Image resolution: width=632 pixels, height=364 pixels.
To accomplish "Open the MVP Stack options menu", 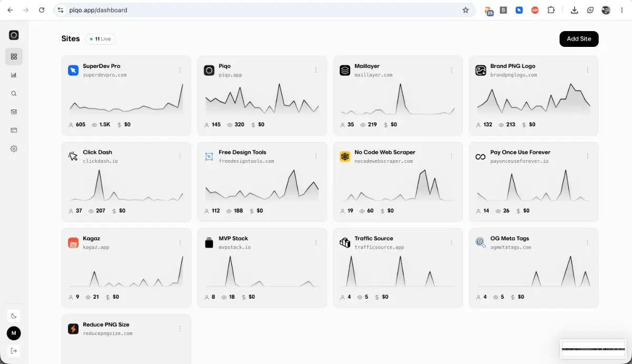I will (315, 242).
